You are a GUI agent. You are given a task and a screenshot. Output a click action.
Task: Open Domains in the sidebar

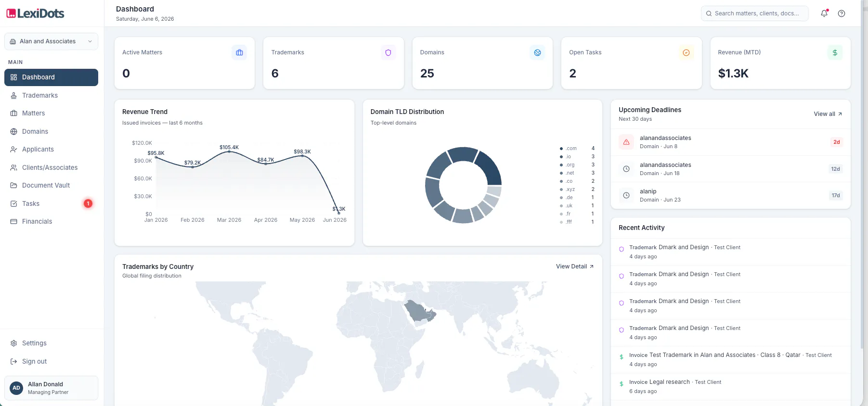51,131
